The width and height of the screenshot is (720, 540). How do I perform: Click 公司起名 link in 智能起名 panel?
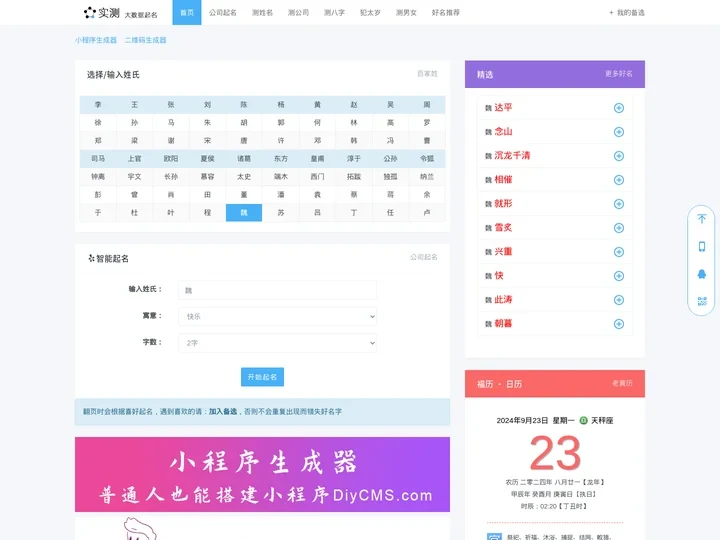click(424, 257)
